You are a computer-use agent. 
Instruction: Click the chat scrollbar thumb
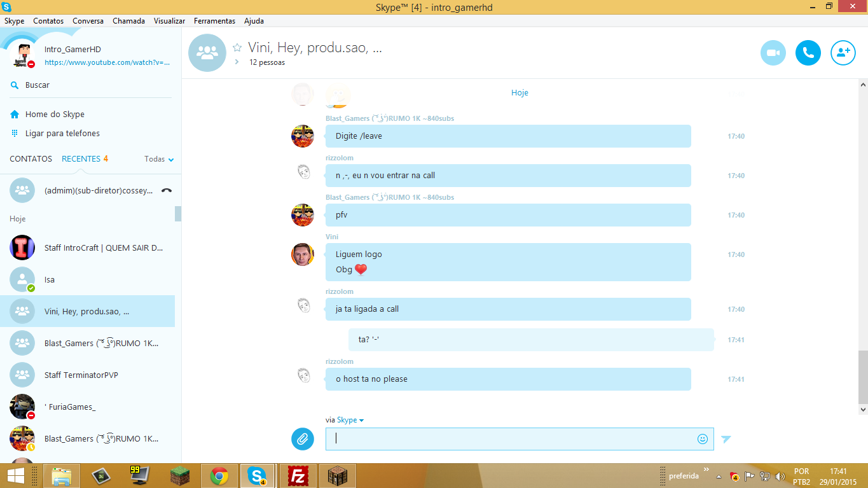click(x=863, y=377)
